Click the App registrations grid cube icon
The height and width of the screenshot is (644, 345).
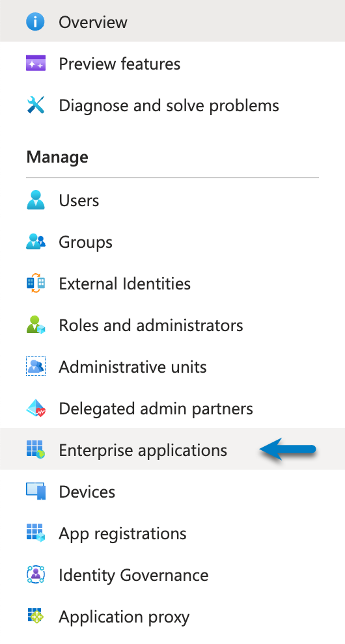click(x=35, y=533)
